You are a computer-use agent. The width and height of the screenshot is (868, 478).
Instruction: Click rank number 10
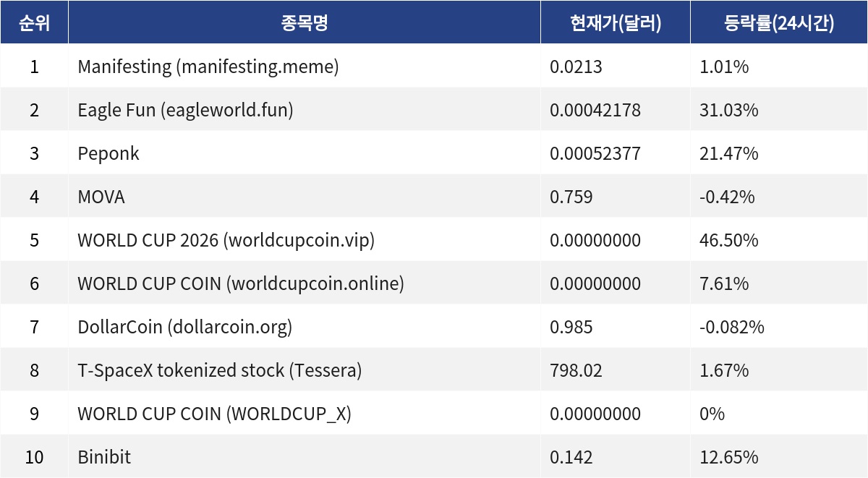pos(34,458)
